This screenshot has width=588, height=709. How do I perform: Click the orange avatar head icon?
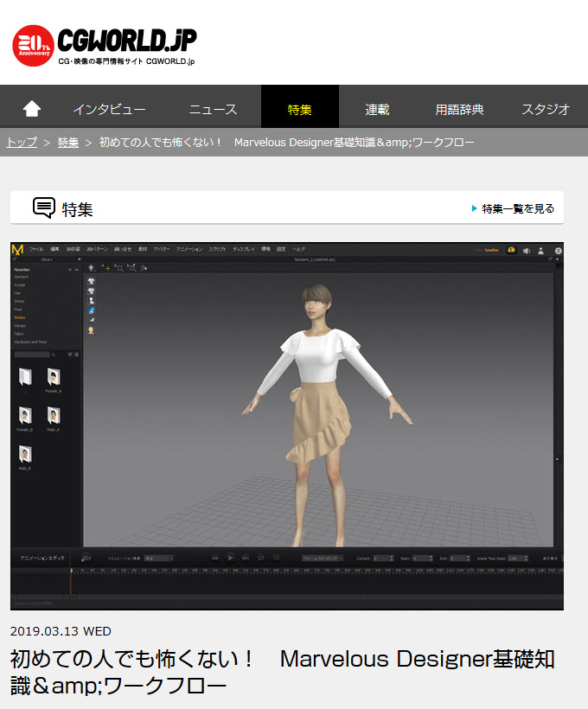tap(91, 330)
